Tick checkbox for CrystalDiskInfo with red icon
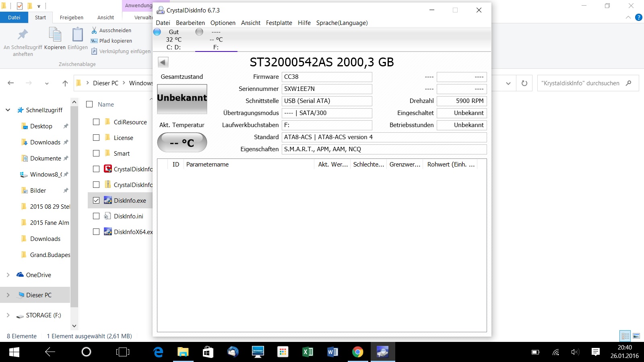 click(96, 169)
